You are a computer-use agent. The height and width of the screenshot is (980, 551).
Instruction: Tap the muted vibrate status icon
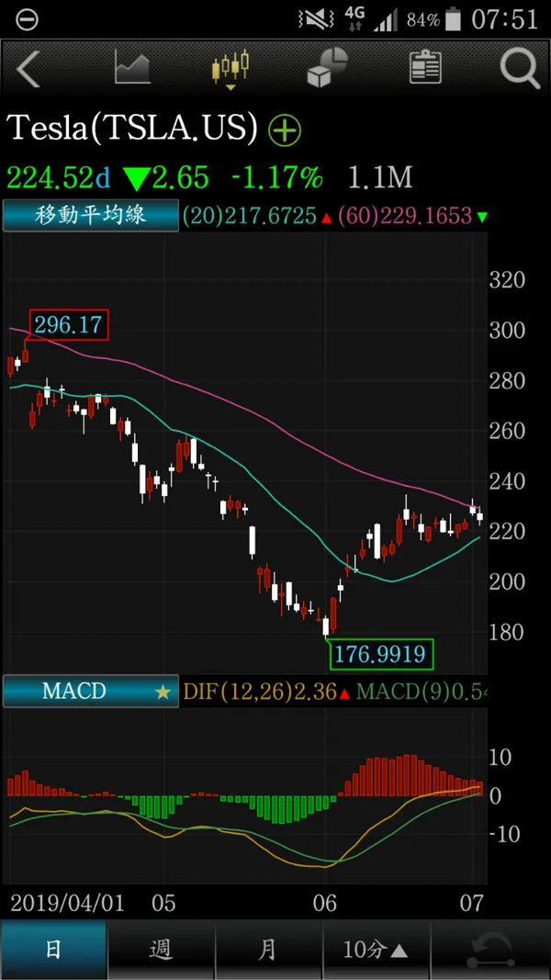point(317,19)
